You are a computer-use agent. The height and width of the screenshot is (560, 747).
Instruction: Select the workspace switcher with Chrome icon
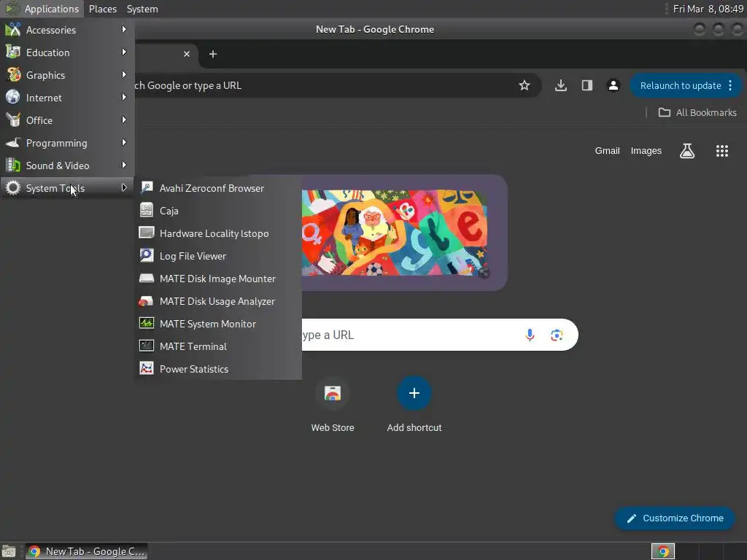click(662, 551)
